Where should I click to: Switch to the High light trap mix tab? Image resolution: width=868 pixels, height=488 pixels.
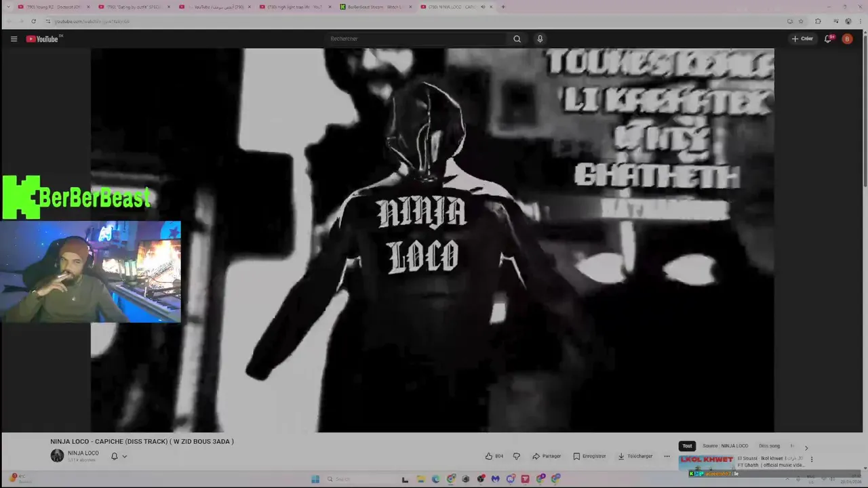pyautogui.click(x=294, y=7)
